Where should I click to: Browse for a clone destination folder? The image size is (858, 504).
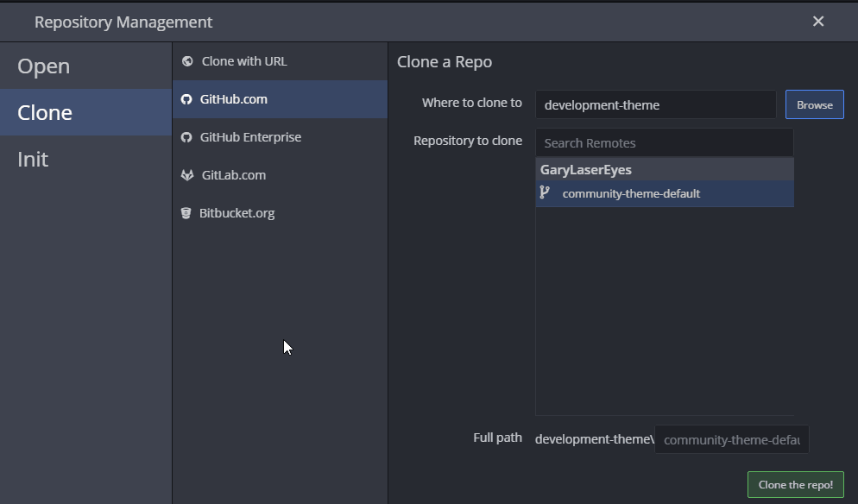[x=815, y=104]
